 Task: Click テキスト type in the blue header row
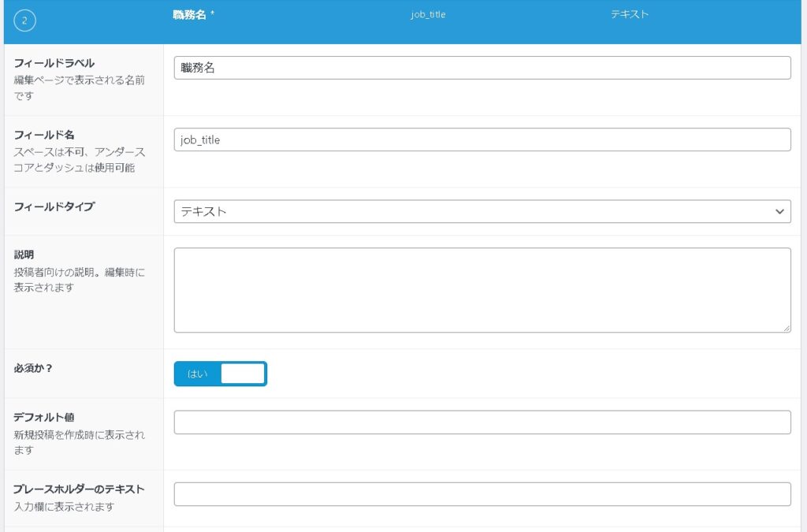(x=630, y=15)
